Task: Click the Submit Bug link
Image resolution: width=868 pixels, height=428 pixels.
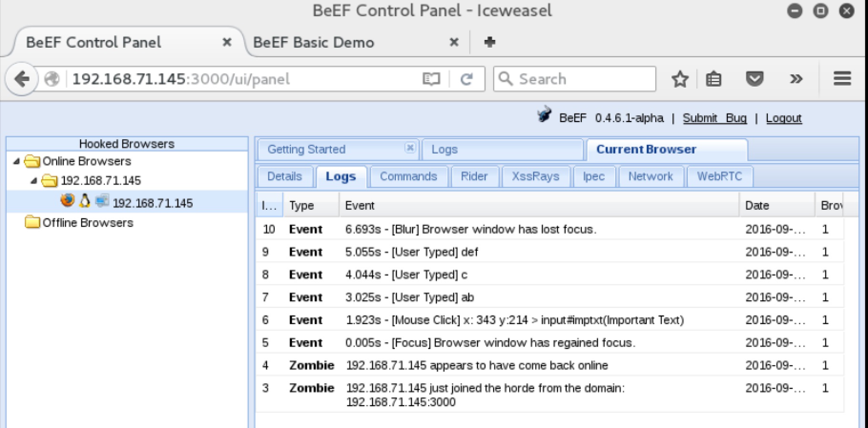Action: [x=714, y=118]
